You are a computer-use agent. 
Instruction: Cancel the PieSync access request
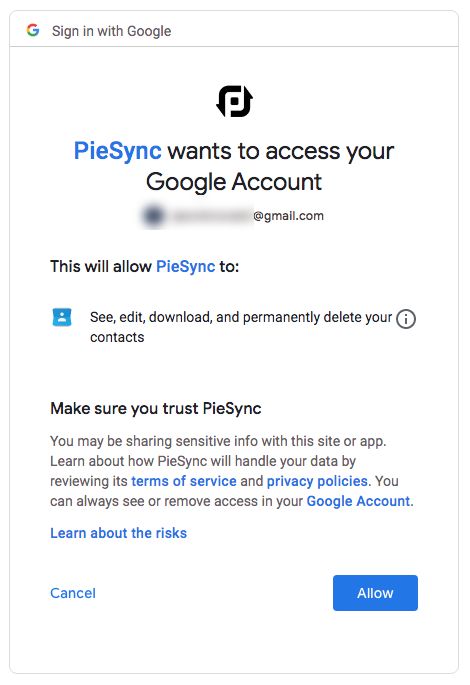[73, 593]
